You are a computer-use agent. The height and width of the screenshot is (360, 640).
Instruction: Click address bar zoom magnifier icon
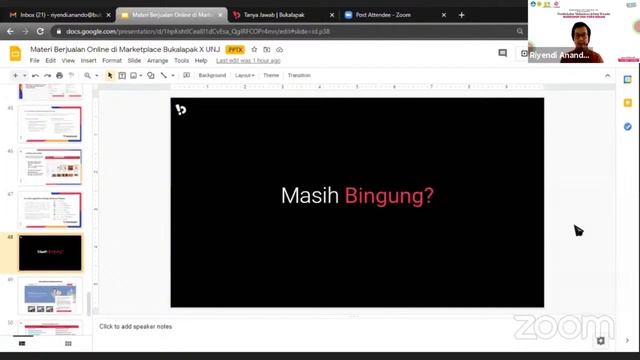click(x=520, y=31)
